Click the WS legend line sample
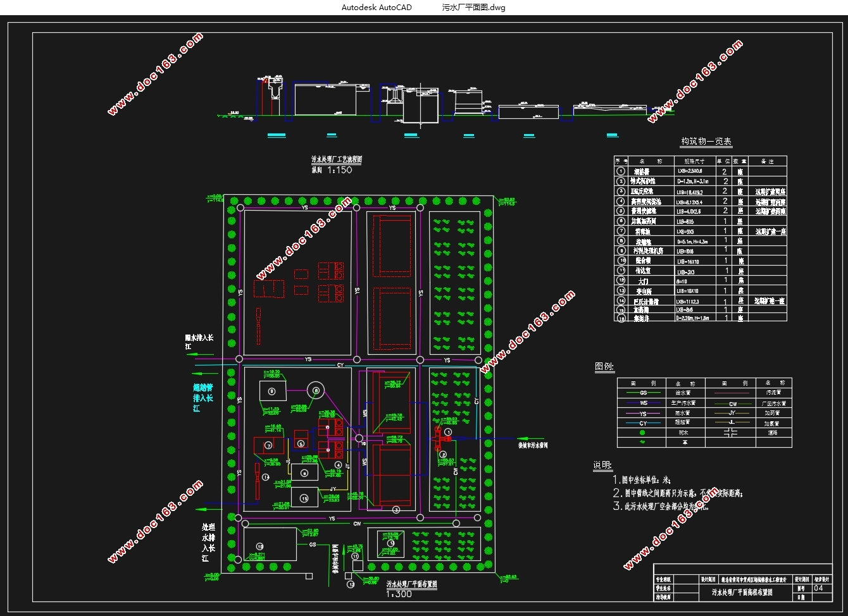This screenshot has width=848, height=616. pyautogui.click(x=644, y=403)
